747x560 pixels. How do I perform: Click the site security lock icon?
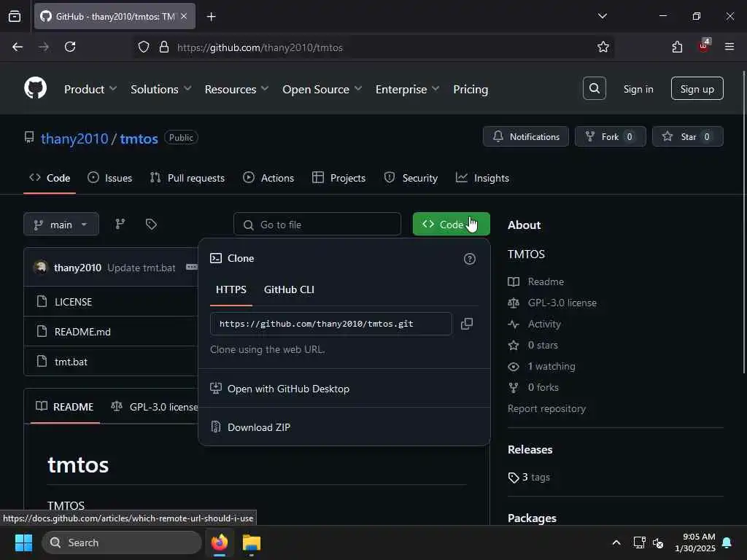[164, 47]
